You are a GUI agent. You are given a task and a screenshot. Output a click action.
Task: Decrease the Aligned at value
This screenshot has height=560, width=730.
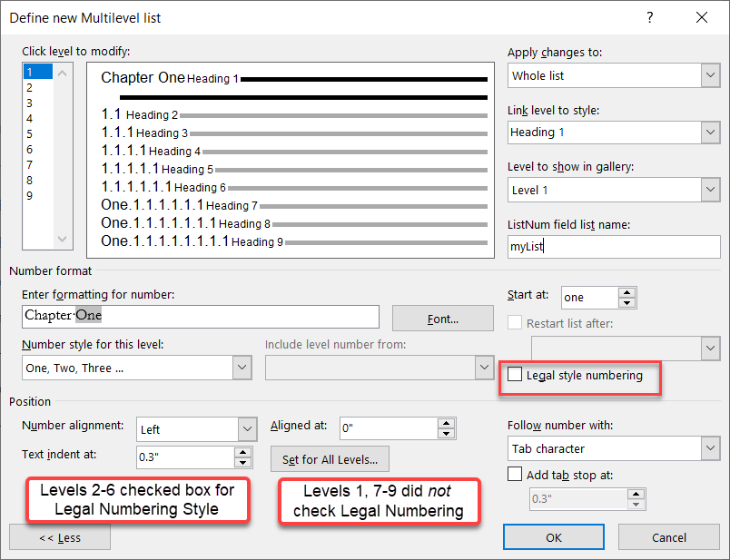click(x=447, y=434)
